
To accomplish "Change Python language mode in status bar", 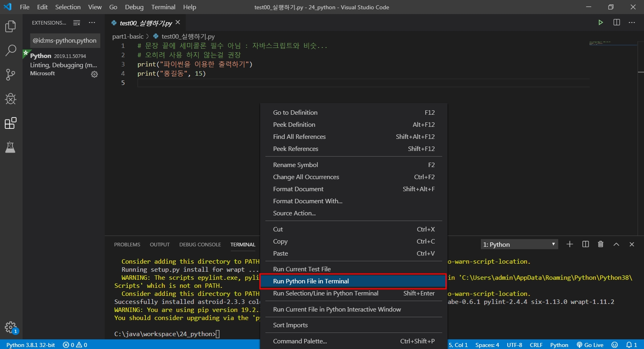I will [x=559, y=345].
